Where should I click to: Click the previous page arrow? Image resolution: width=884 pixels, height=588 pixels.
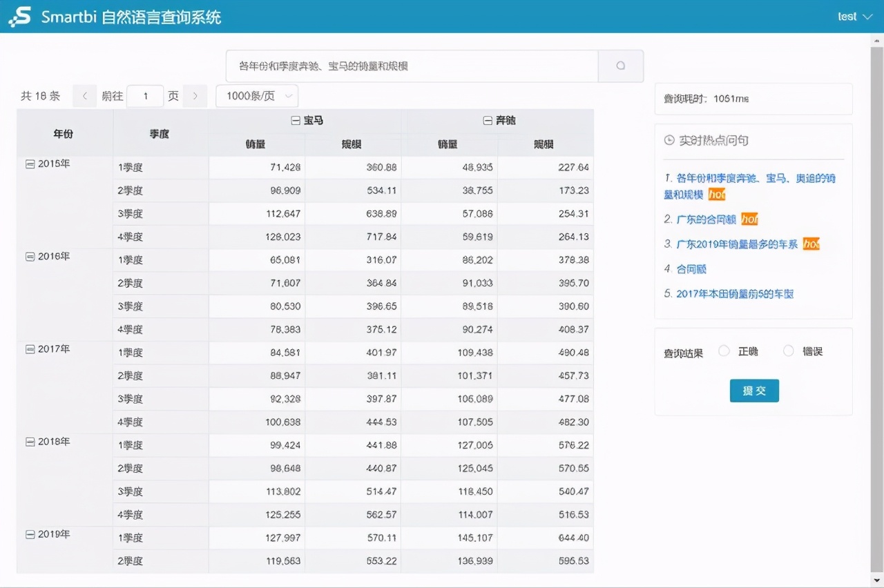(84, 96)
